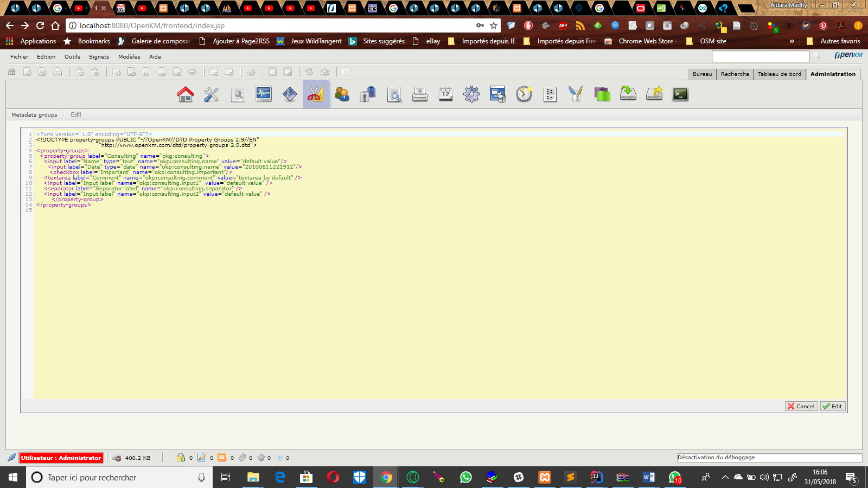Click the Edit button with green check
This screenshot has width=868, height=488.
(x=833, y=406)
